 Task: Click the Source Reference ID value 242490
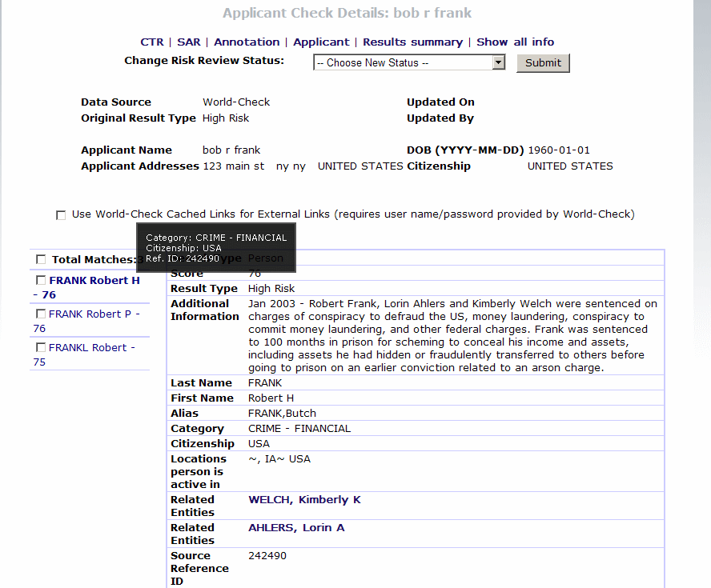267,556
